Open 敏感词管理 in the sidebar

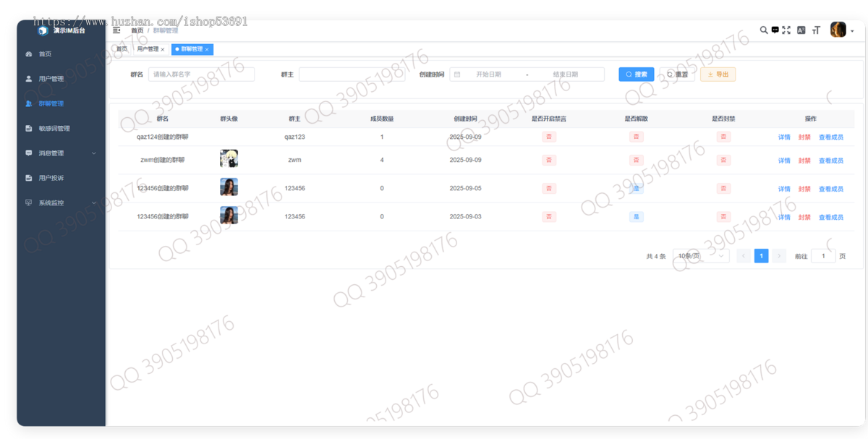pos(62,129)
